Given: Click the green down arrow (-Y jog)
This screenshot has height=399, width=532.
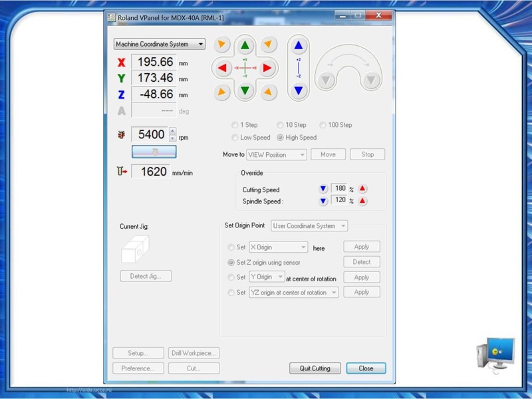Looking at the screenshot, I should coord(245,90).
